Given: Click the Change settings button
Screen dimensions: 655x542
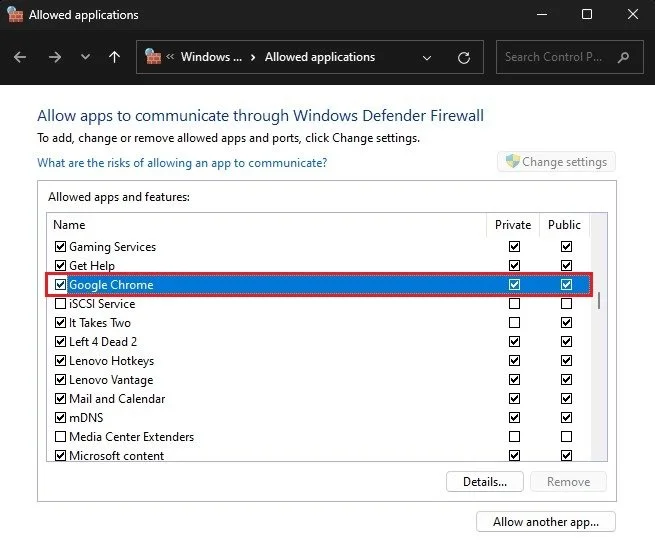Looking at the screenshot, I should click(x=556, y=162).
